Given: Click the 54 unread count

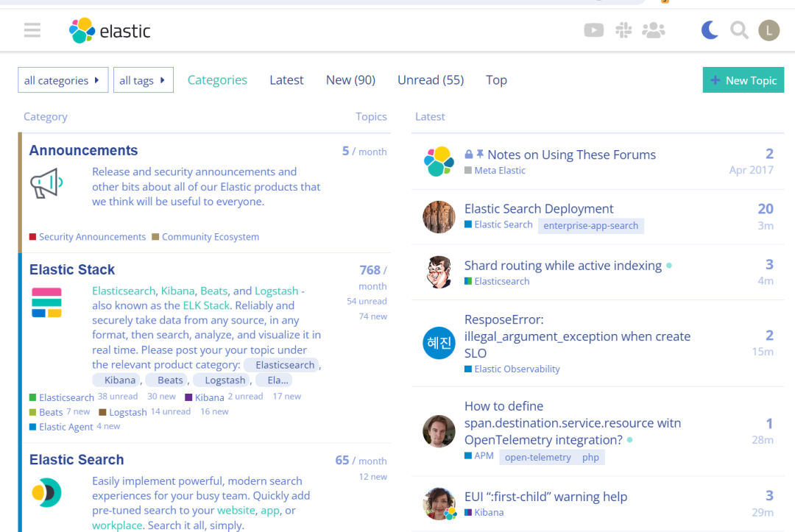Looking at the screenshot, I should click(x=367, y=301).
